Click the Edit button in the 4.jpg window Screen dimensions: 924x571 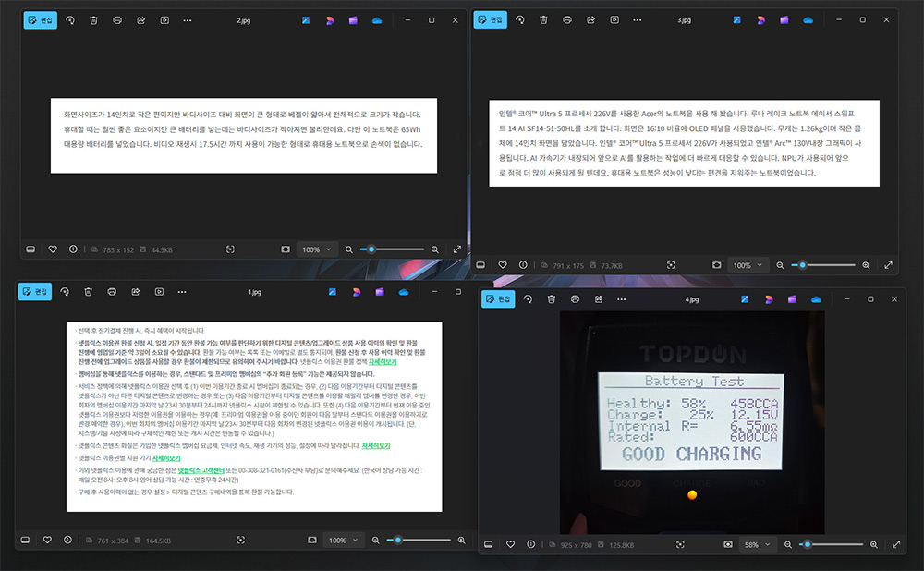click(499, 299)
